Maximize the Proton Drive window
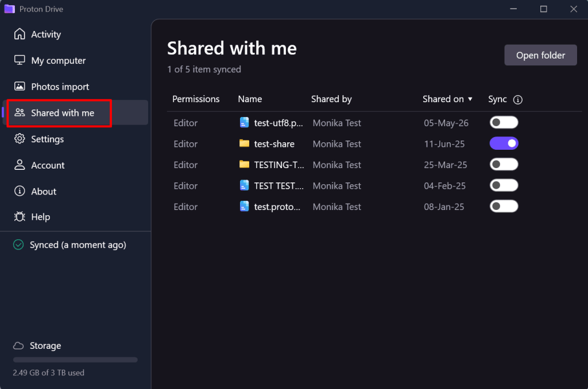The width and height of the screenshot is (588, 389). pos(543,9)
